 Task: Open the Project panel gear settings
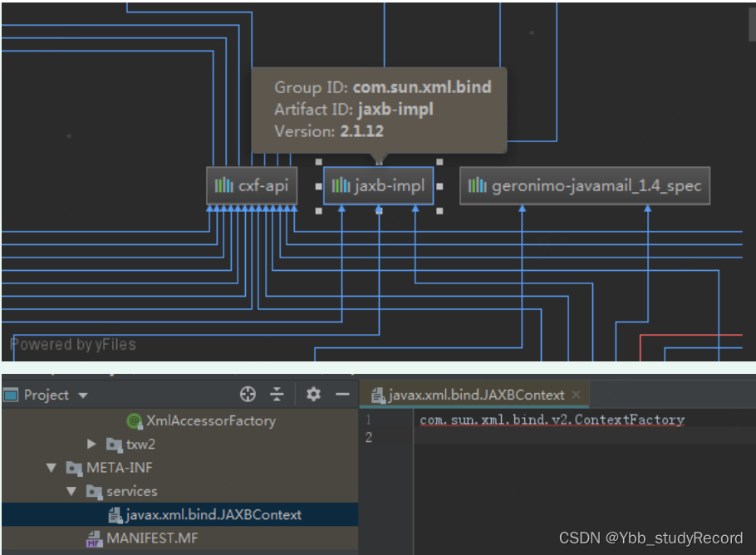point(313,394)
